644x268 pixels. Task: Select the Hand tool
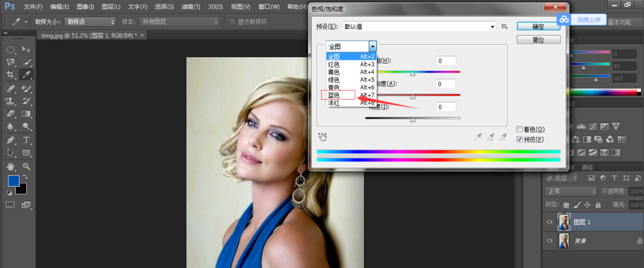[10, 166]
